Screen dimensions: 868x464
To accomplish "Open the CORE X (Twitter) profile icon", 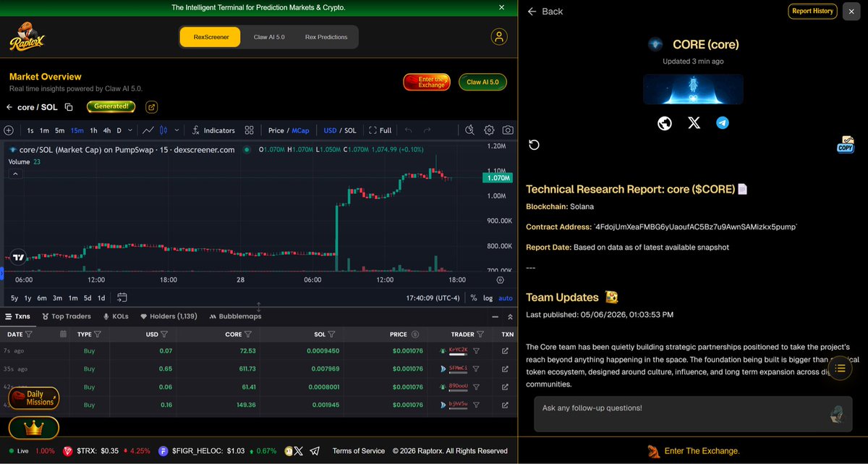I will (694, 124).
